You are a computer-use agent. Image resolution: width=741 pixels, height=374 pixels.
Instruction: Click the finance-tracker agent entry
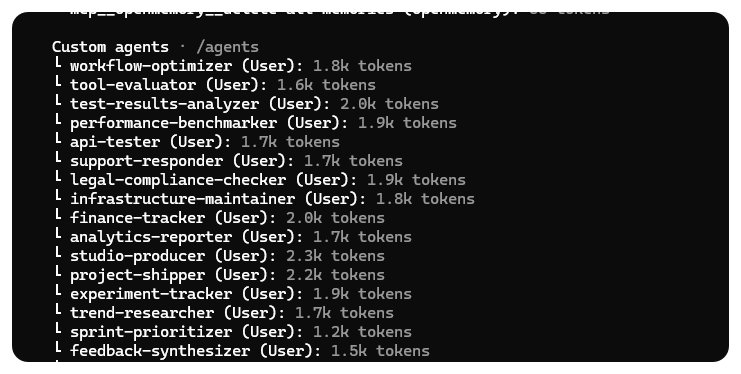coord(219,218)
